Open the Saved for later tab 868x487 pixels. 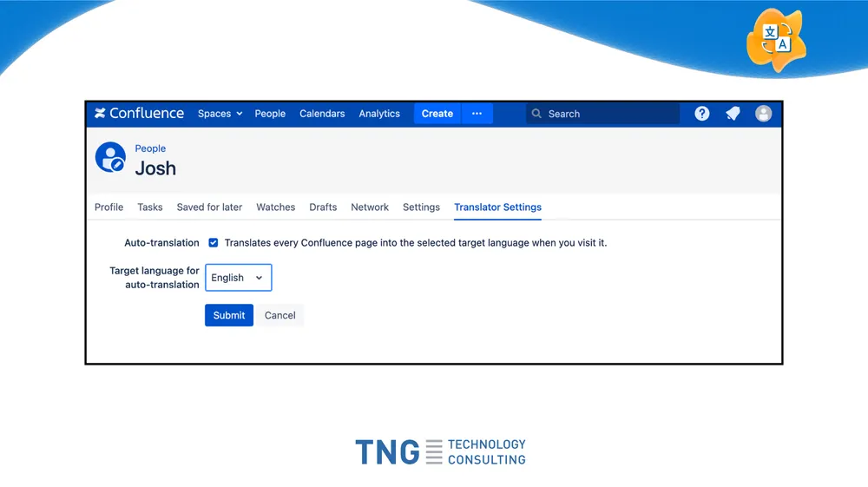coord(209,207)
